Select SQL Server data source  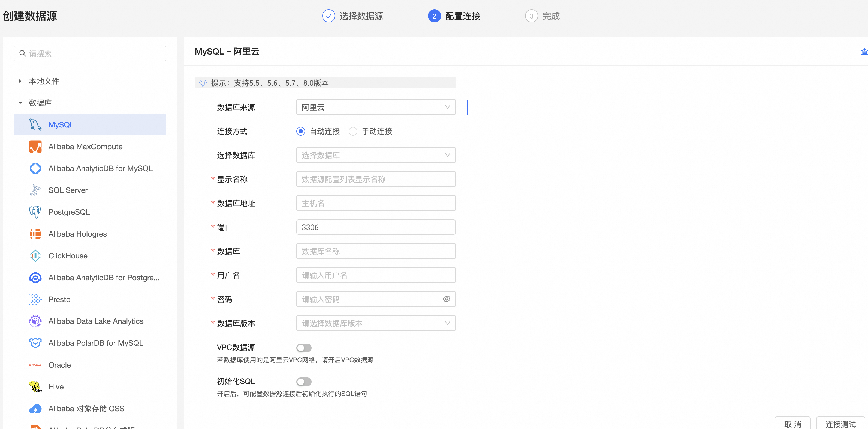click(90, 190)
